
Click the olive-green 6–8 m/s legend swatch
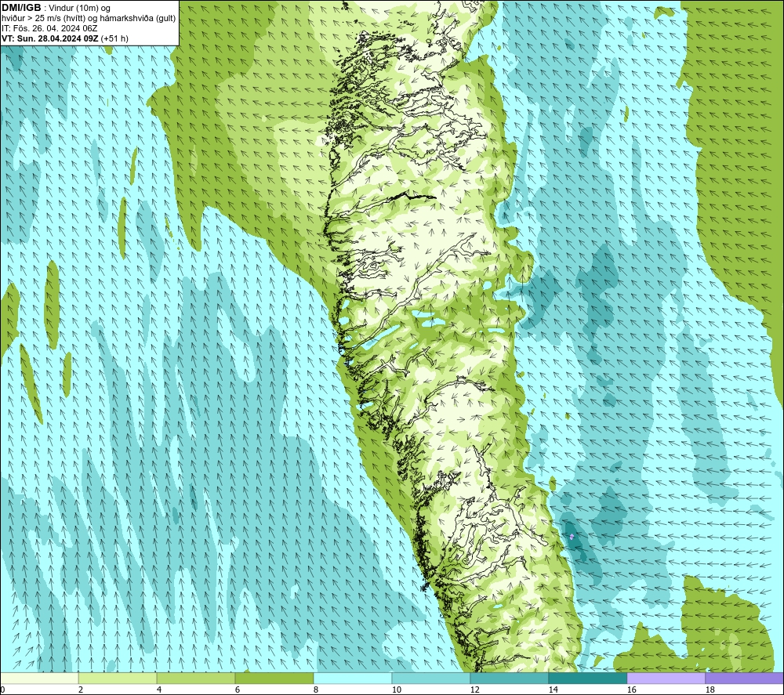(x=274, y=679)
